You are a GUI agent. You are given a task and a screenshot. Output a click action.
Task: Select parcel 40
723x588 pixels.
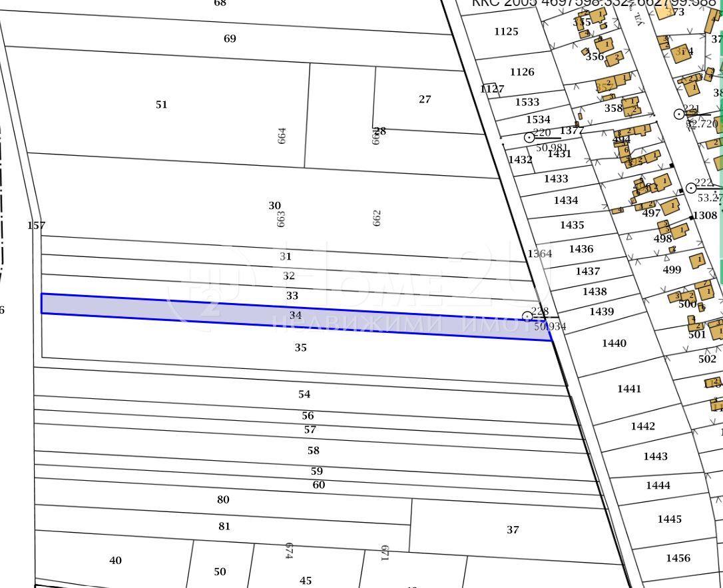[x=115, y=561]
